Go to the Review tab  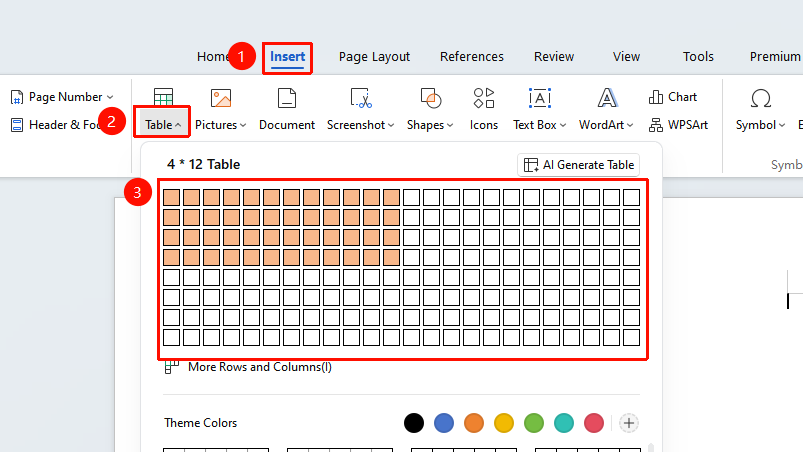coord(554,57)
